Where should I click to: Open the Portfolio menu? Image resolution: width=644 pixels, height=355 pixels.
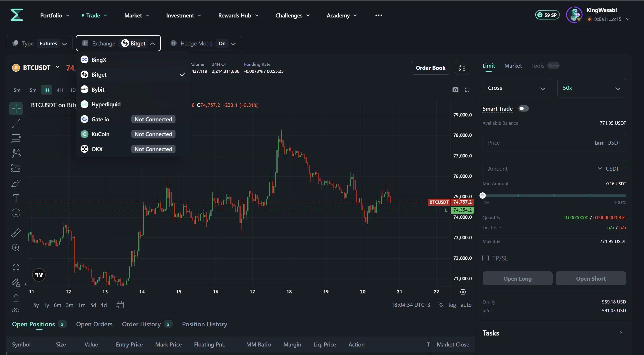click(x=55, y=15)
